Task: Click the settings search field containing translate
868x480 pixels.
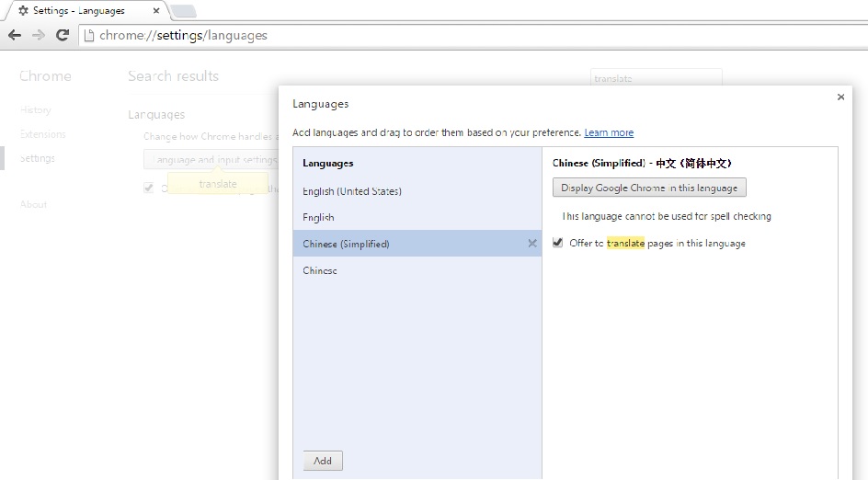Action: pos(656,78)
